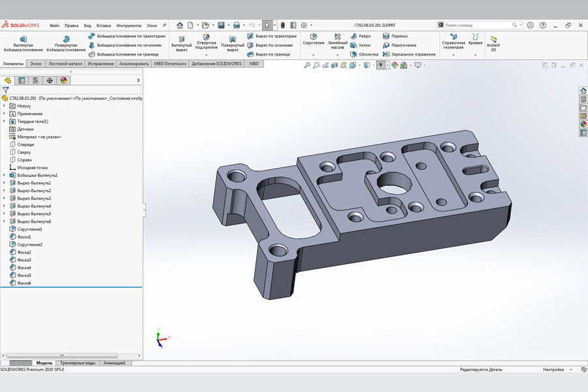
Task: Click the Extruded Boss/Base tool icon
Action: click(x=24, y=39)
